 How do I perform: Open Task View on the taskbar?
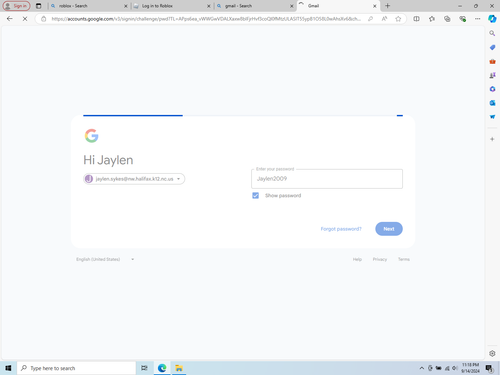click(x=144, y=368)
